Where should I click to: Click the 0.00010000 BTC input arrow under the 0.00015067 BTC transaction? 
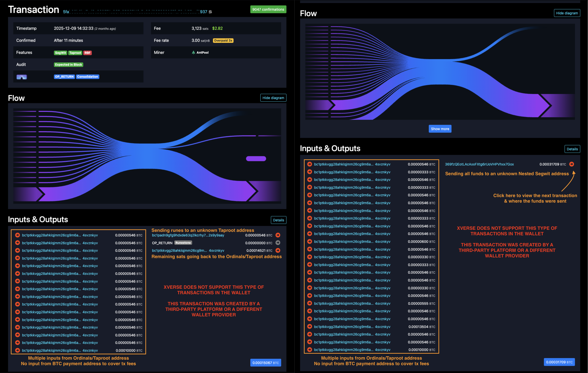click(x=17, y=350)
